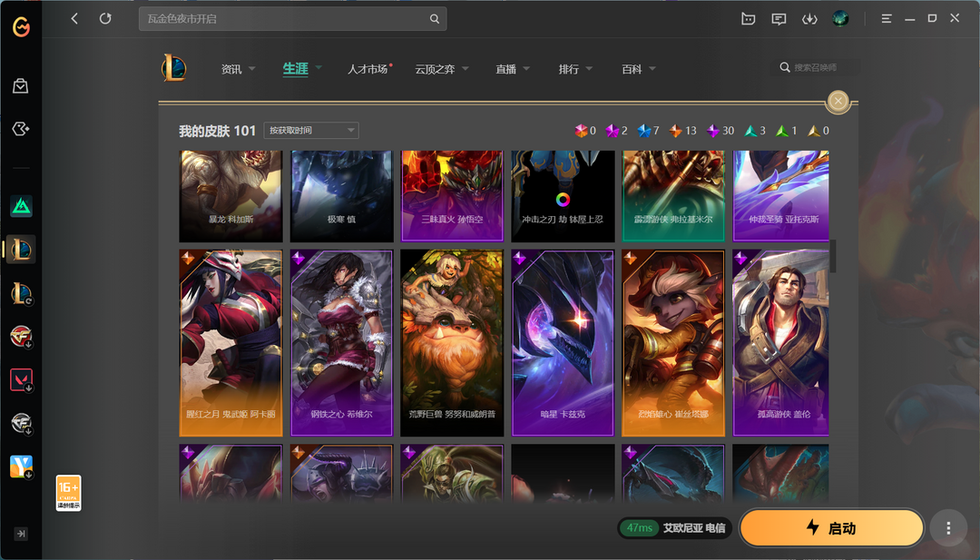
Task: Open the smiley-box icon in the title bar
Action: (748, 19)
